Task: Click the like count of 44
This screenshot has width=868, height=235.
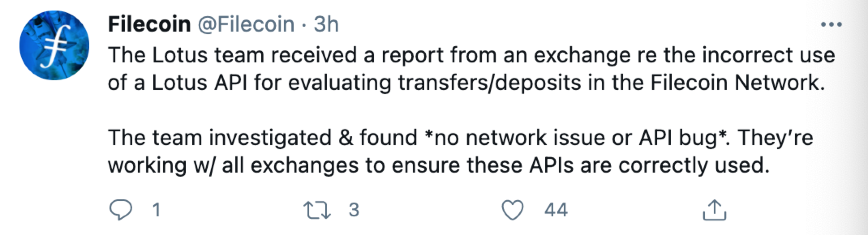Action: [x=556, y=210]
